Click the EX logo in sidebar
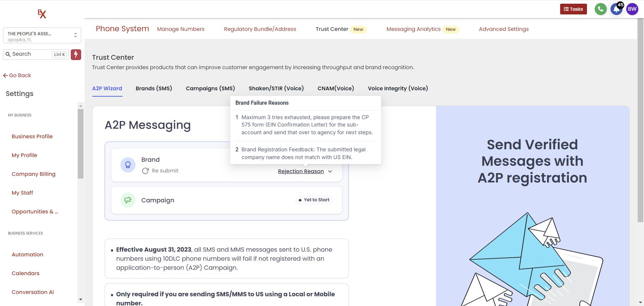This screenshot has height=306, width=644. click(x=42, y=14)
